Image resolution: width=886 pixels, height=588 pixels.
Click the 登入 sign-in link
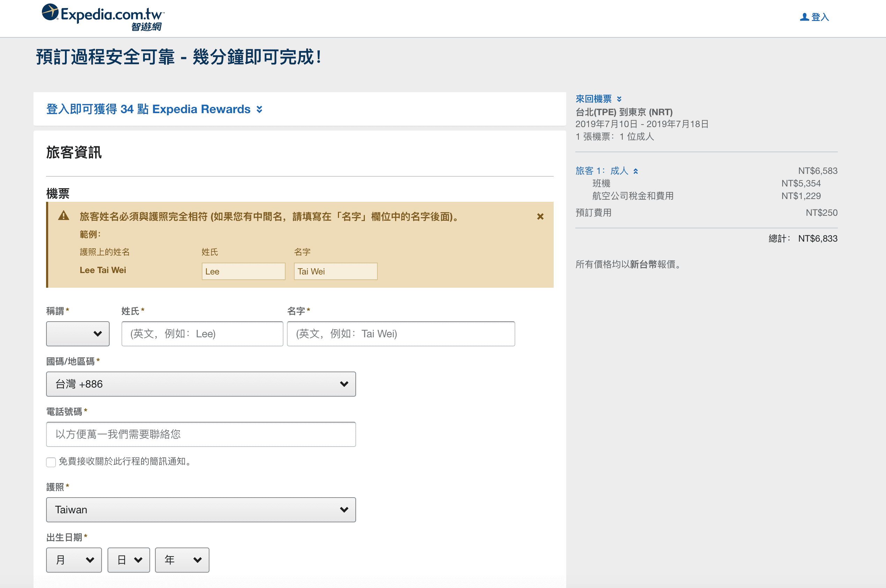pos(820,17)
